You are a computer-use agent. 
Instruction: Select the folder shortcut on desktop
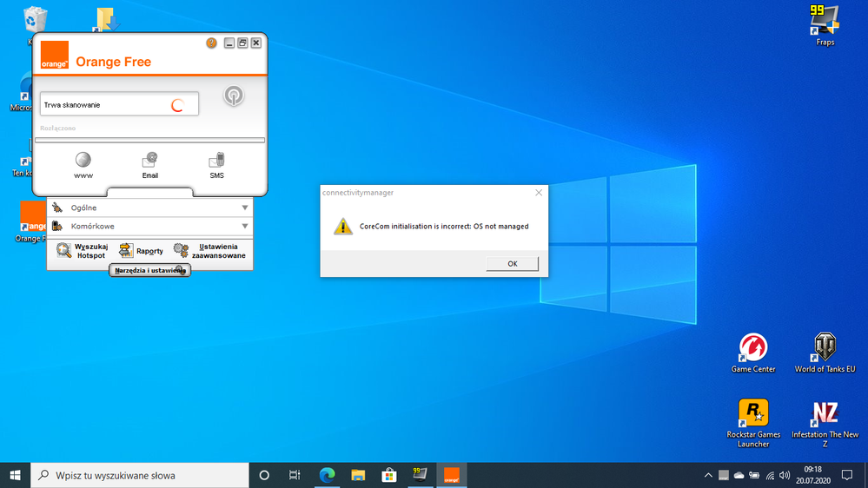click(x=106, y=19)
